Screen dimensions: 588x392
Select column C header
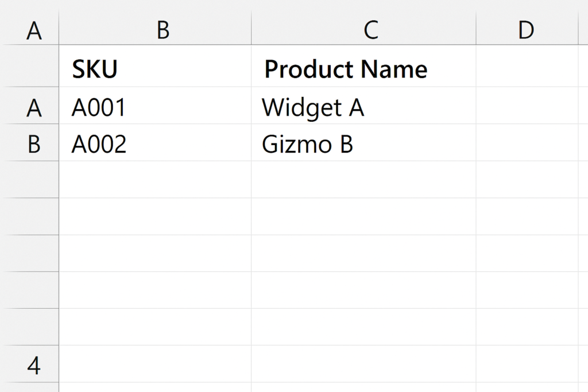tap(363, 28)
